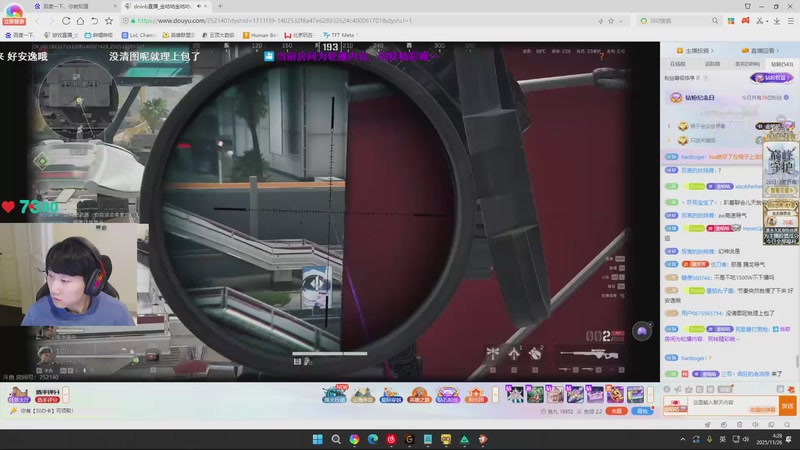Open the 粉丝团 fan club icon
800x450 pixels.
[x=475, y=394]
